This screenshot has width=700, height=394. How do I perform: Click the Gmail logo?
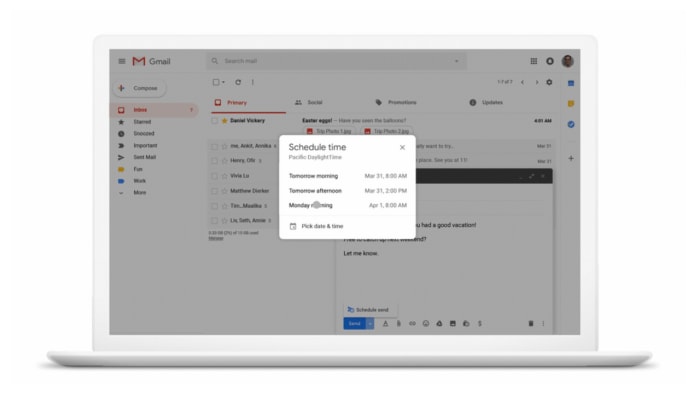pyautogui.click(x=151, y=61)
